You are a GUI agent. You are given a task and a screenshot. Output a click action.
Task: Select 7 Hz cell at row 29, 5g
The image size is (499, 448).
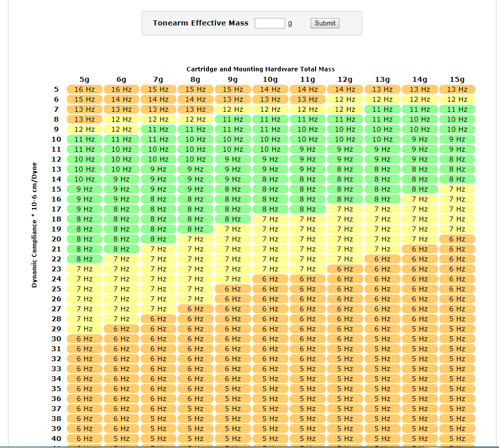[x=84, y=329]
